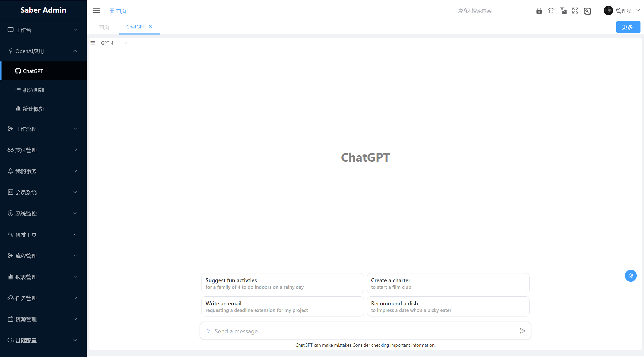Collapse the OpenAI应用 menu
Image resolution: width=644 pixels, height=357 pixels.
pyautogui.click(x=43, y=51)
